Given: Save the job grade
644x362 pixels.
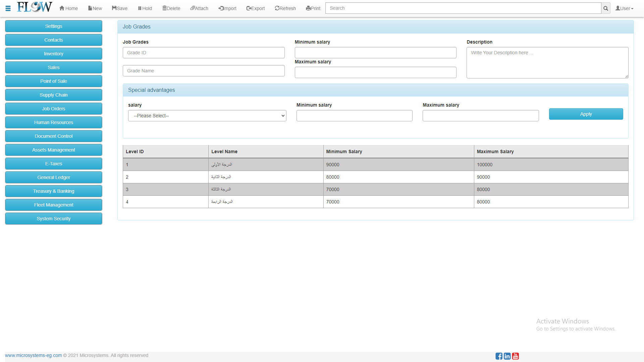Looking at the screenshot, I should coord(120,8).
